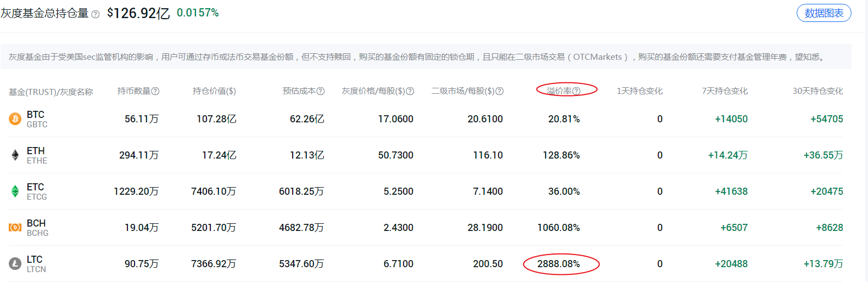Click LTC holding value 7366.92万
This screenshot has width=868, height=282.
point(214,264)
